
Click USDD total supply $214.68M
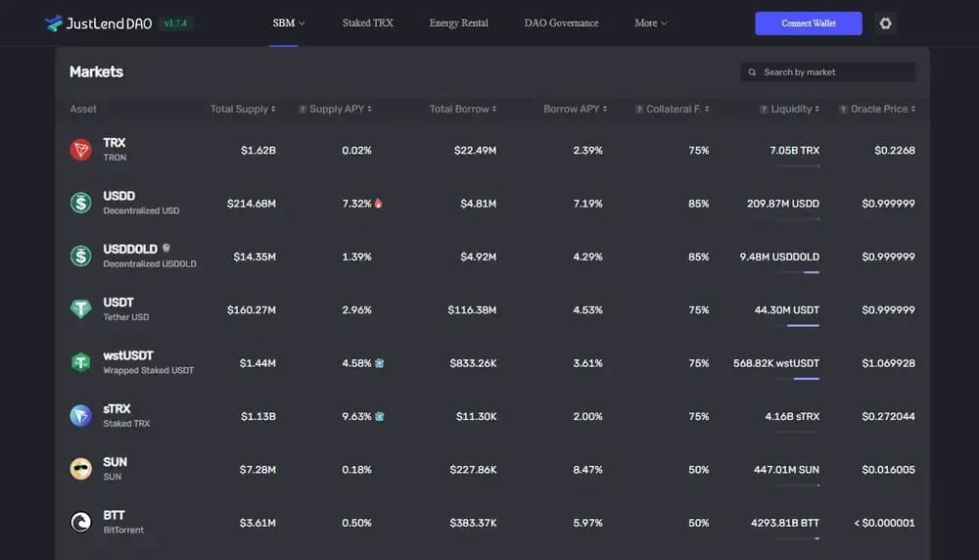pyautogui.click(x=251, y=204)
